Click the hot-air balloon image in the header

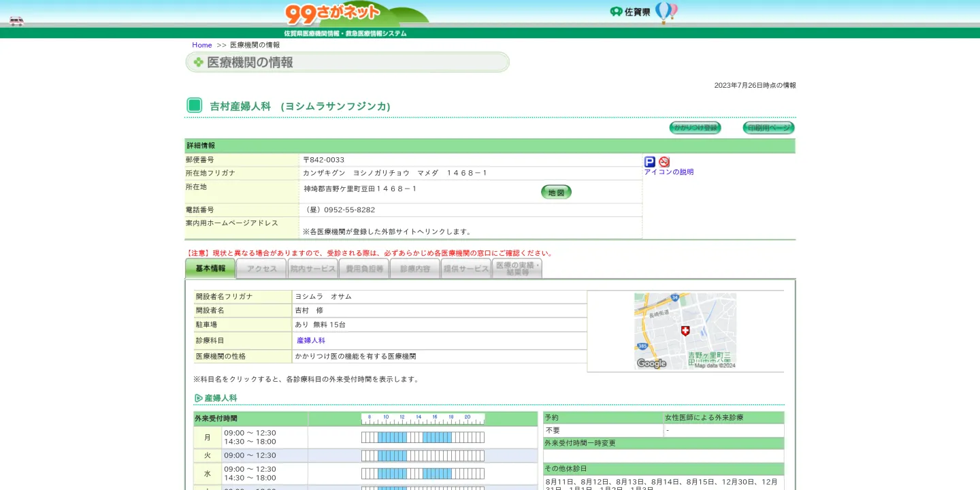click(667, 13)
